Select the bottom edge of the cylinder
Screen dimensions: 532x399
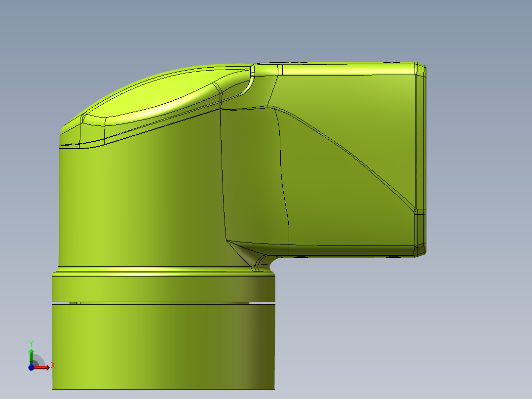pyautogui.click(x=163, y=388)
